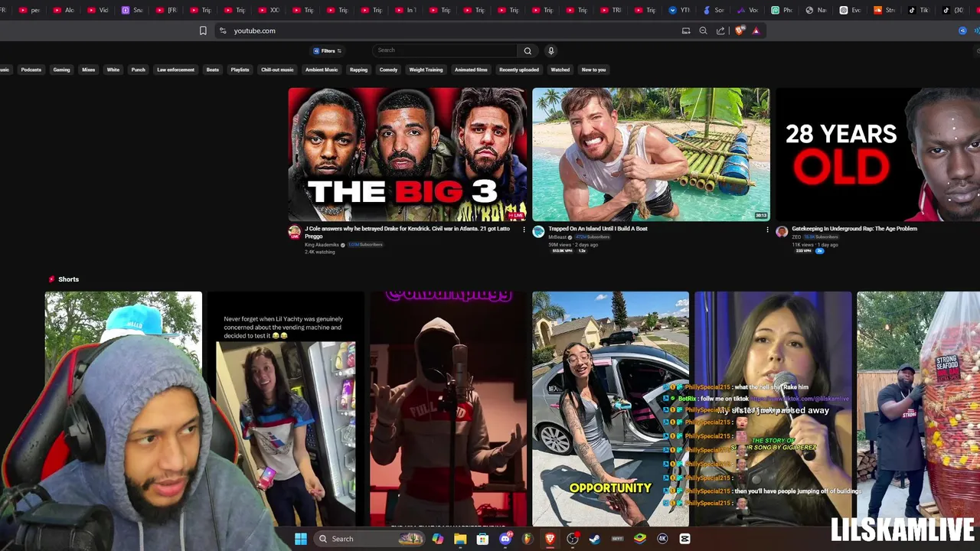
Task: Open Steam from the taskbar
Action: [x=595, y=539]
